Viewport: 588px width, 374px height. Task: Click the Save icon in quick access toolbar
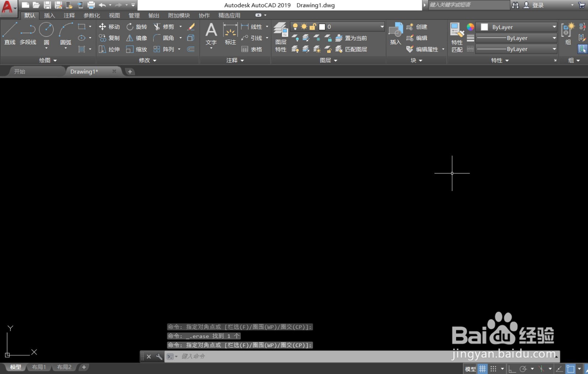click(47, 5)
